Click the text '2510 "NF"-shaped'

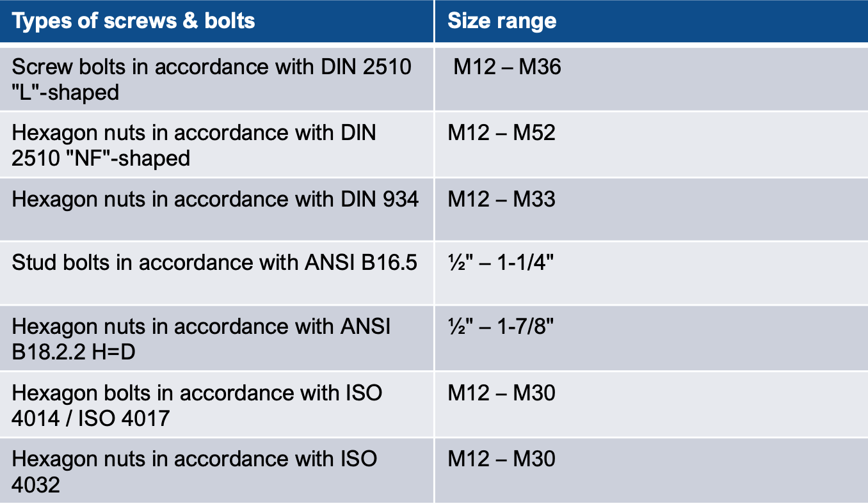tap(101, 157)
